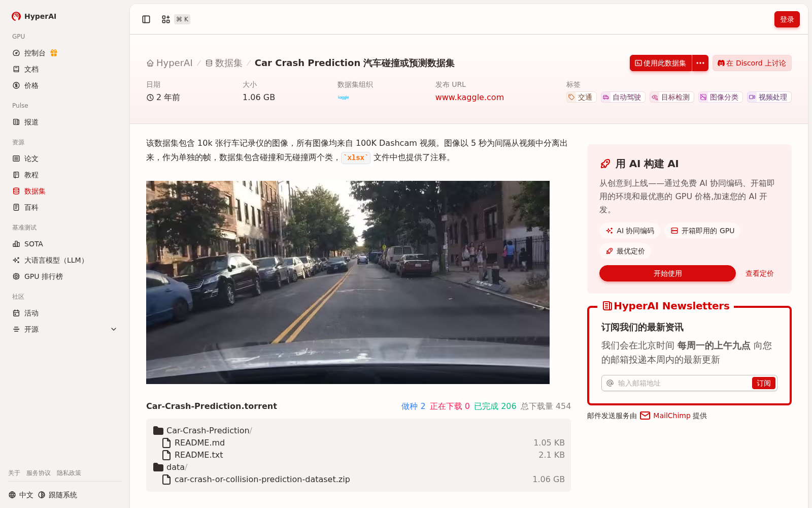Screen dimensions: 812x508
Task: Click the HyperAI logo
Action: (34, 16)
